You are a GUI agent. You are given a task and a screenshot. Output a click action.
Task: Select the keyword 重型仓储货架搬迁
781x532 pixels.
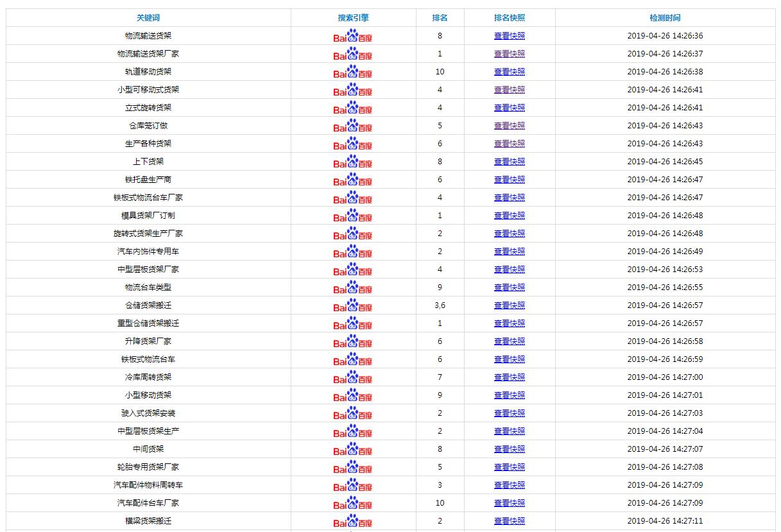click(148, 323)
